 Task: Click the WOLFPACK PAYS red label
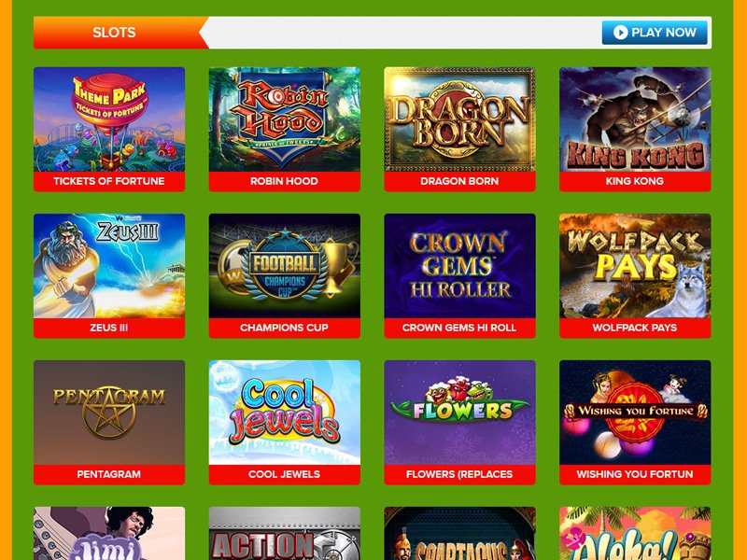(635, 329)
